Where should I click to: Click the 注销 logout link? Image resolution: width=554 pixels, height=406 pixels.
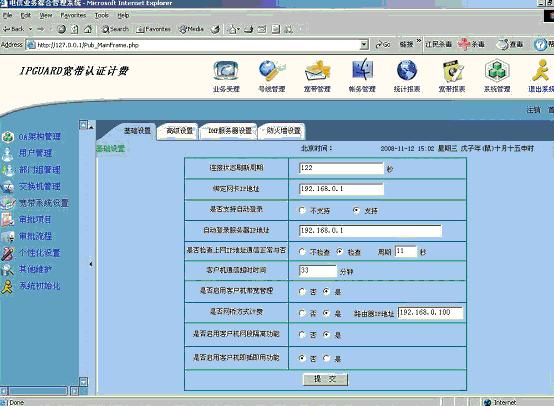coord(534,110)
